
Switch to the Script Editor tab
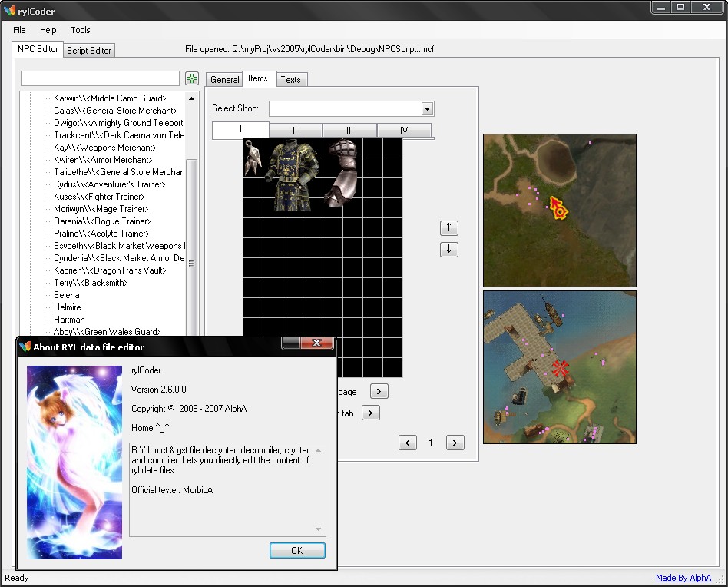tap(89, 51)
